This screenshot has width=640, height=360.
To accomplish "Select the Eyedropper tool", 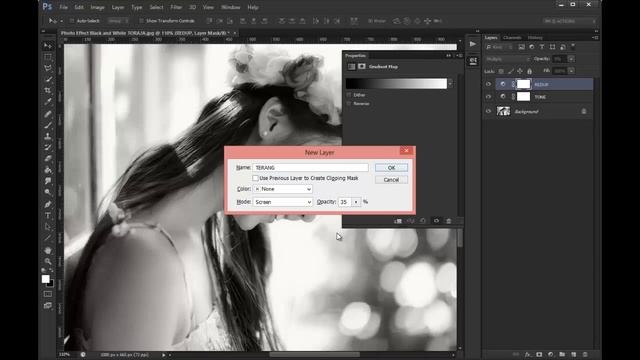I will [x=48, y=102].
